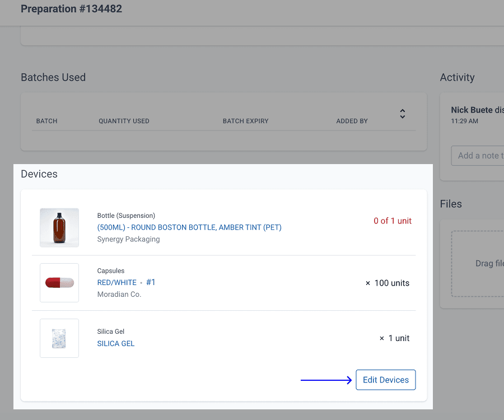Click the '× 1 unit' silica gel quantity
Viewport: 504px width, 420px height.
click(394, 338)
